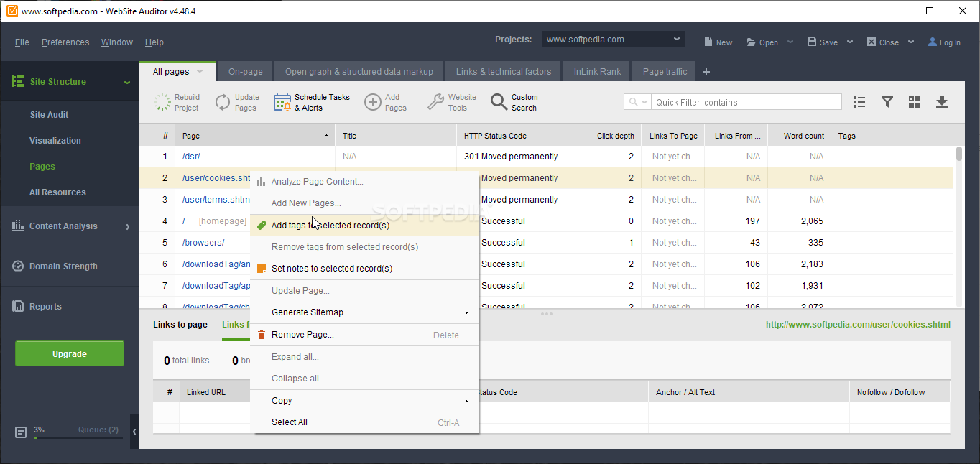Open All Resources section
Viewport: 980px width, 464px height.
click(x=57, y=192)
